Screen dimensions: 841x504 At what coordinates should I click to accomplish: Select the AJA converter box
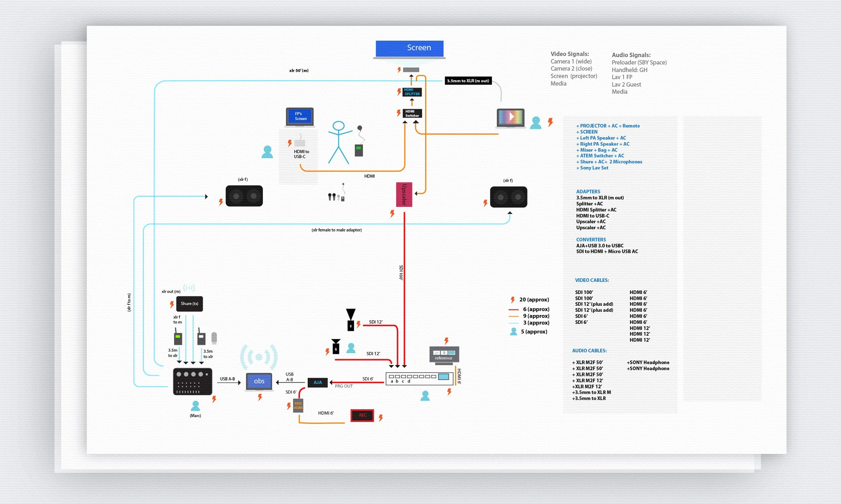(318, 382)
